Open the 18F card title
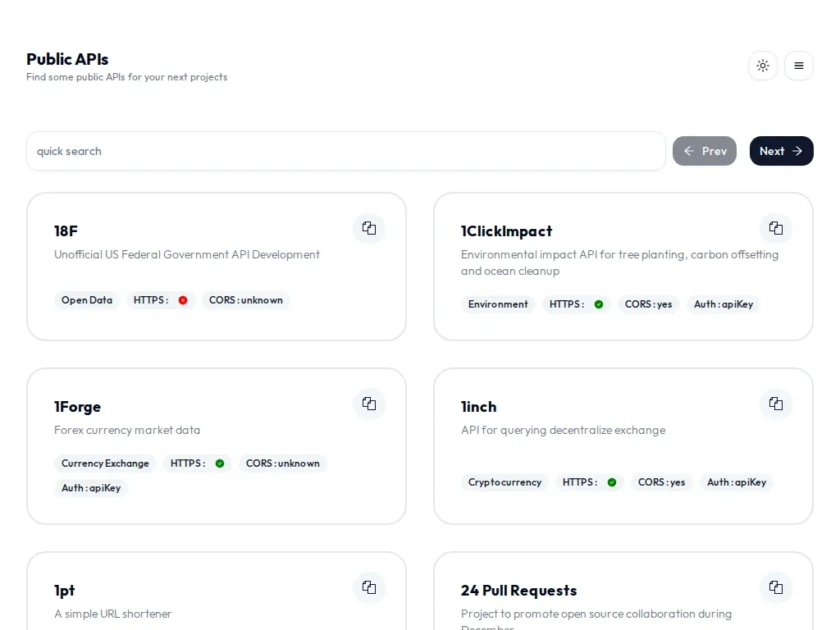Viewport: 840px width, 630px height. [66, 231]
